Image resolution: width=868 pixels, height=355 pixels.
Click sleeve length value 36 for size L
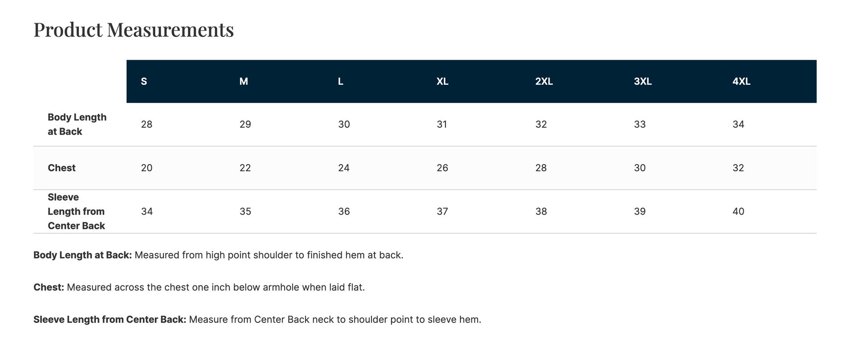coord(344,211)
